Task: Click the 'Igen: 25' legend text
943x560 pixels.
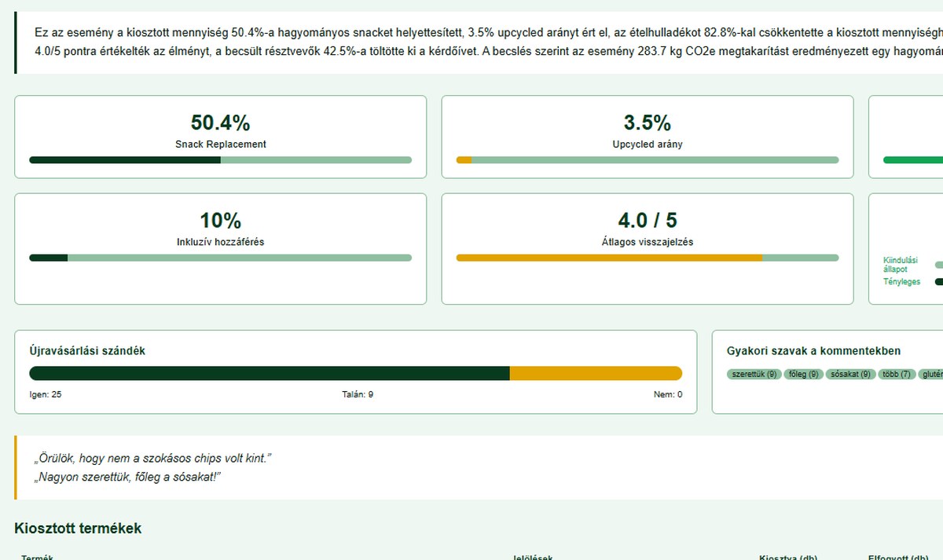Action: (46, 394)
